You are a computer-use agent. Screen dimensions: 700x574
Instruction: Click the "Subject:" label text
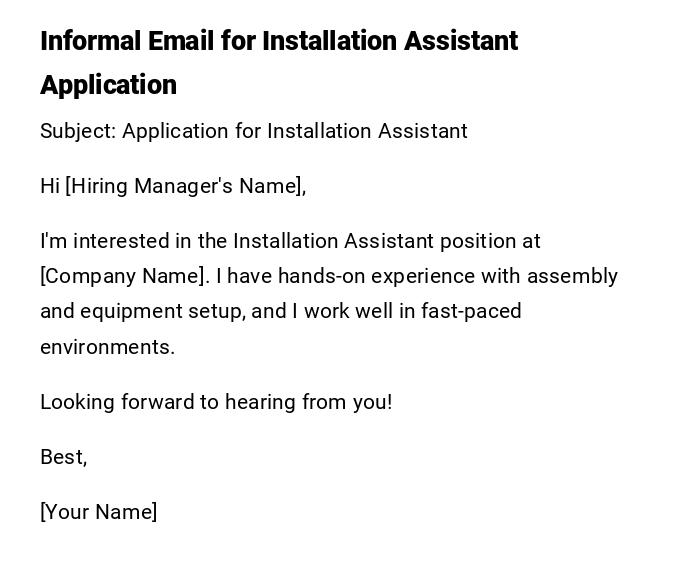point(78,131)
